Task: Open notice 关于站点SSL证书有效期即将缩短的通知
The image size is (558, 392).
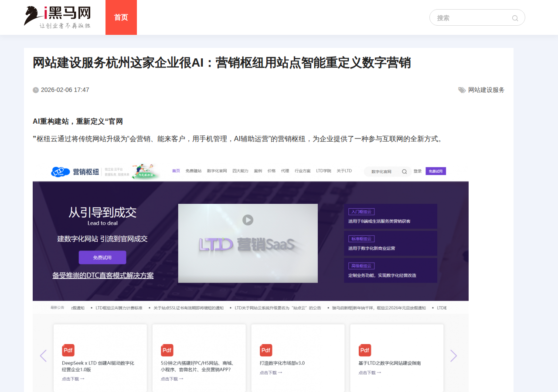Action: [x=188, y=308]
